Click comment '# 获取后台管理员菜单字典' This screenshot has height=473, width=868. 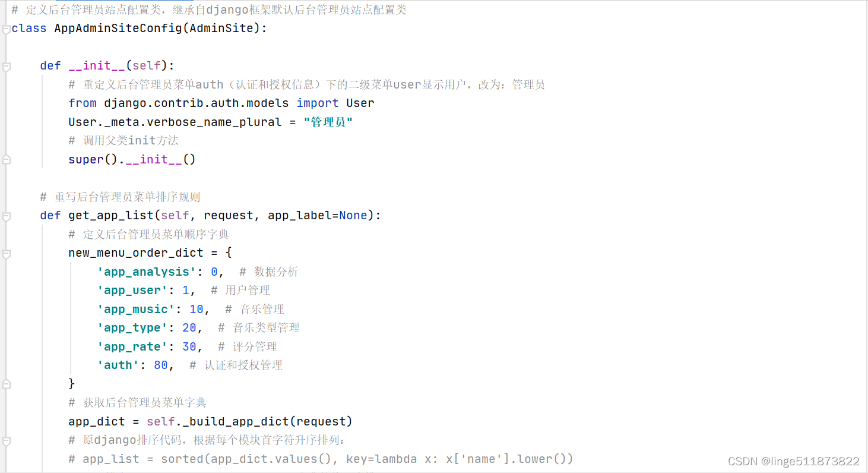click(137, 402)
